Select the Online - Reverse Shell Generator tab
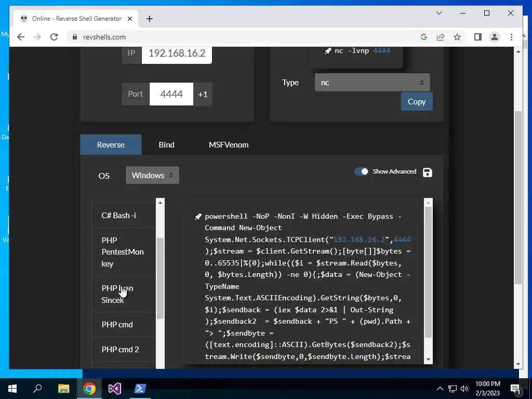Screen dimensions: 532x399 [x=76, y=19]
